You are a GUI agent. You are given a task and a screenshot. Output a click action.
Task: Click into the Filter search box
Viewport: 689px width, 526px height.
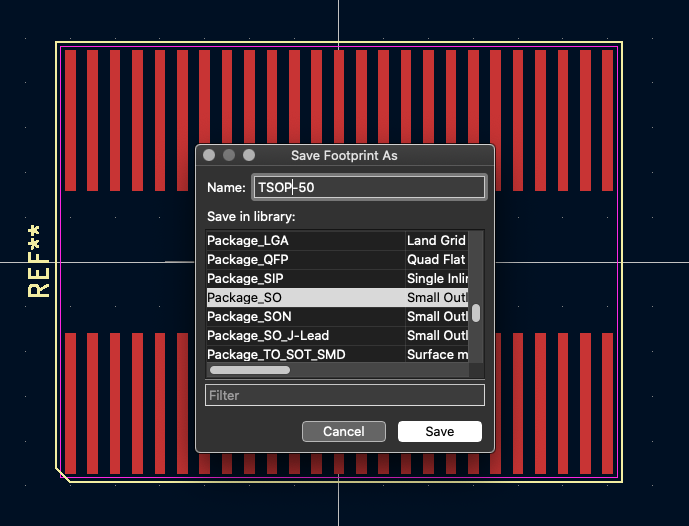pos(344,395)
